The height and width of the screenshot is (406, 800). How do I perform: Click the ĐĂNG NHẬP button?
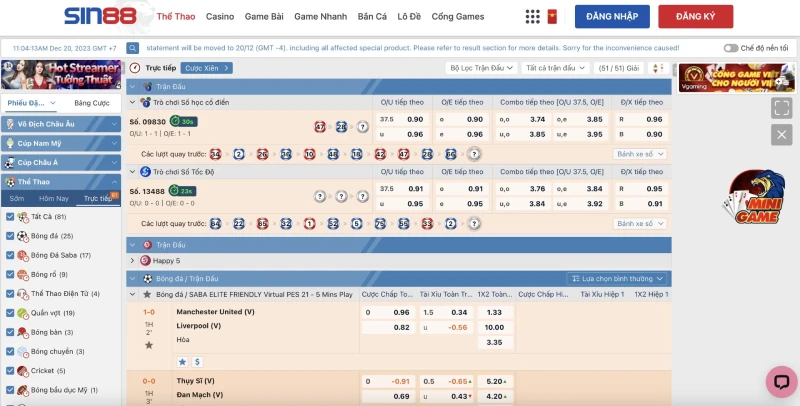(x=612, y=16)
